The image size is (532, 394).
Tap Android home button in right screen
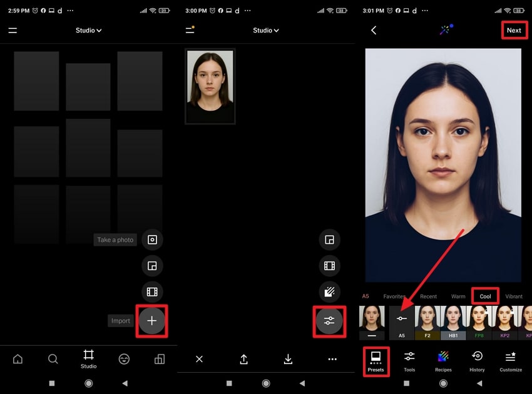point(443,383)
